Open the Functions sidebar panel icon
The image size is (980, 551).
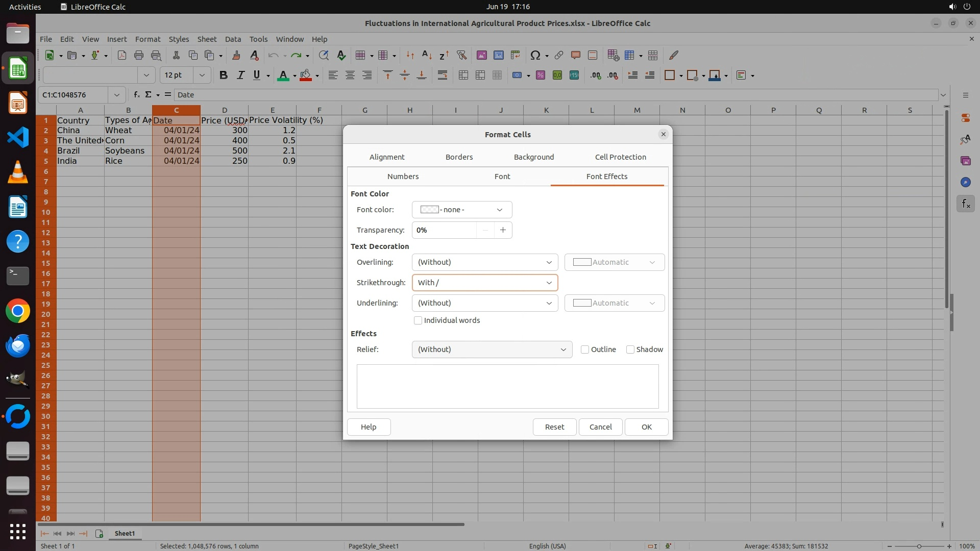[965, 204]
